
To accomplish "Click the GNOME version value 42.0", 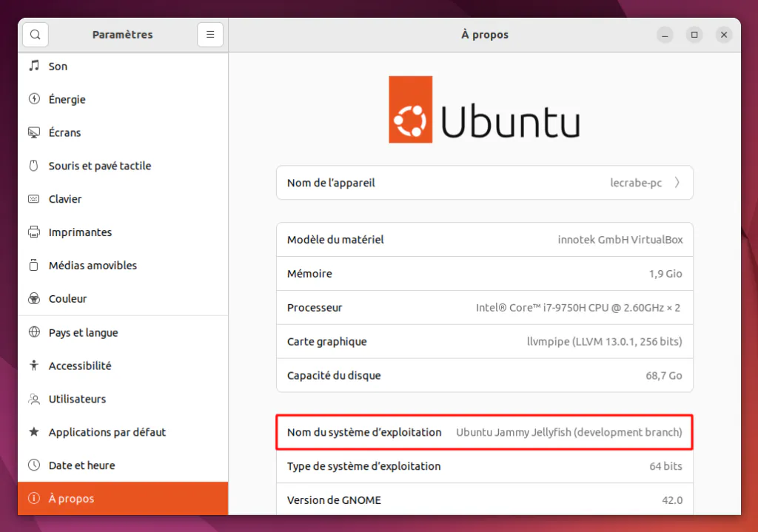I will [672, 500].
